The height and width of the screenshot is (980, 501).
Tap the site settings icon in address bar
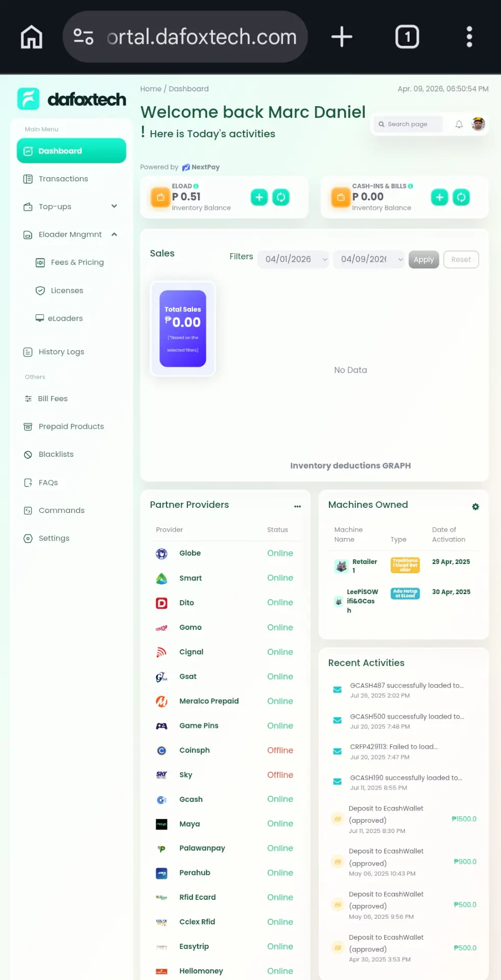83,37
